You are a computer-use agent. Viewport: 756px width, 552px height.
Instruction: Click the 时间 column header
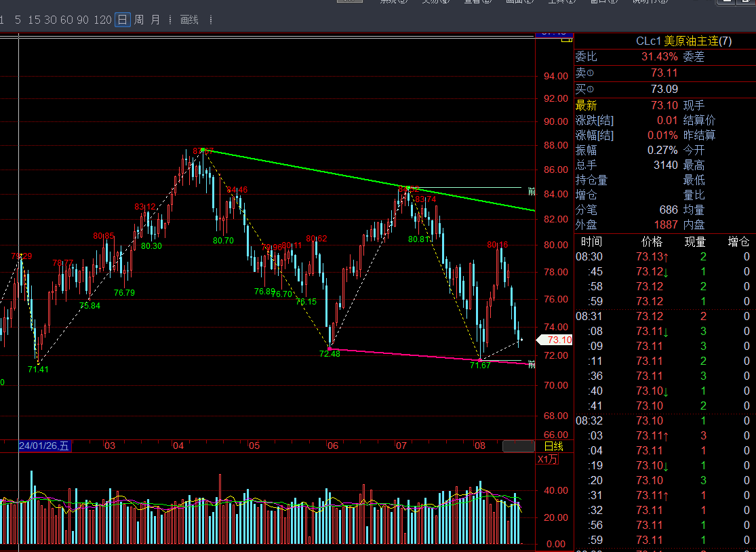click(x=591, y=241)
